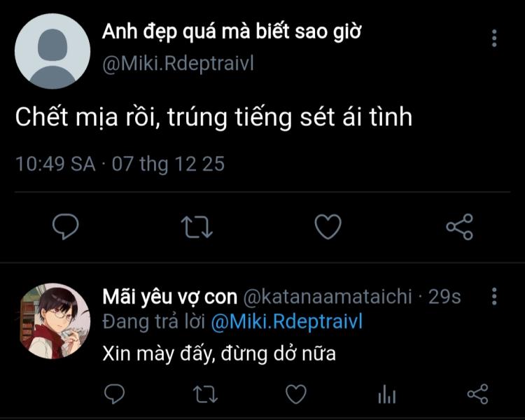The image size is (525, 420).
Task: Reply to the katanaamataichi comment
Action: click(114, 394)
